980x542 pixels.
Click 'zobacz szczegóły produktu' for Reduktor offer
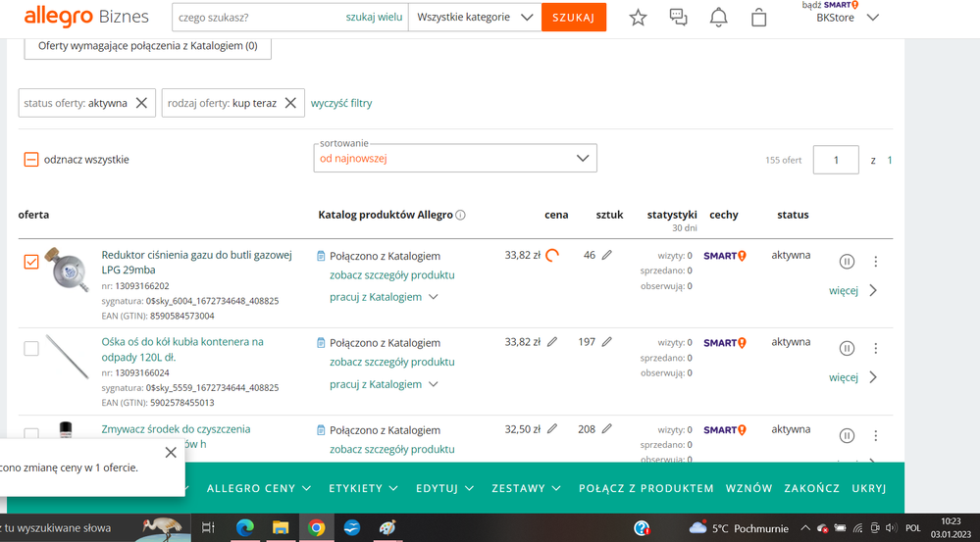[391, 274]
